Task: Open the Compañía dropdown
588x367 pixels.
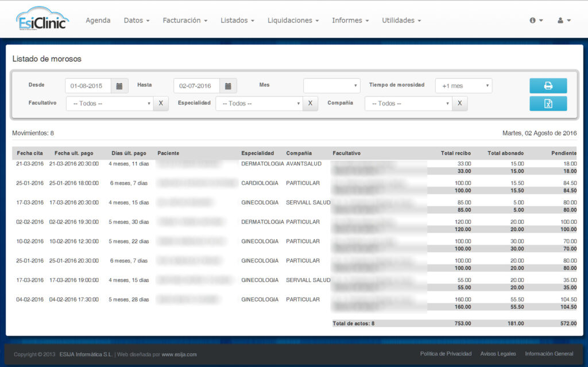Action: pos(408,103)
